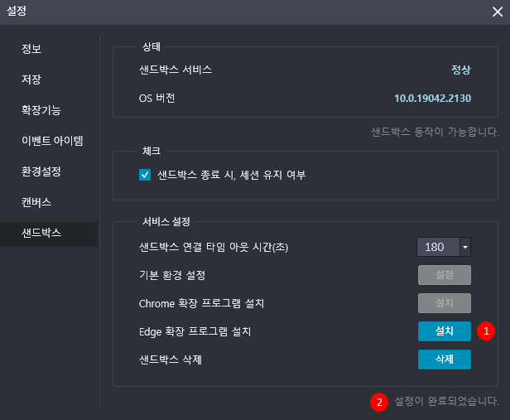Image resolution: width=510 pixels, height=420 pixels.
Task: Click the grayed 설정 button for 기본 환경 설정
Action: point(445,275)
